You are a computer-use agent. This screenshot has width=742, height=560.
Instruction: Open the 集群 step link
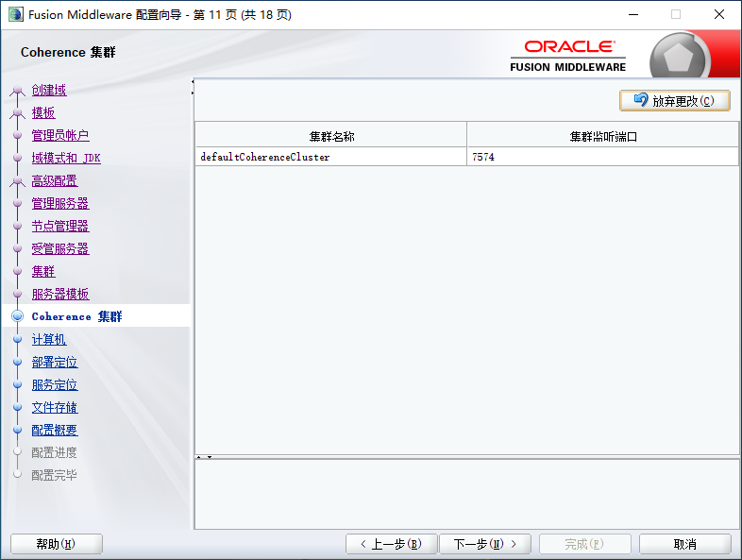(x=43, y=272)
